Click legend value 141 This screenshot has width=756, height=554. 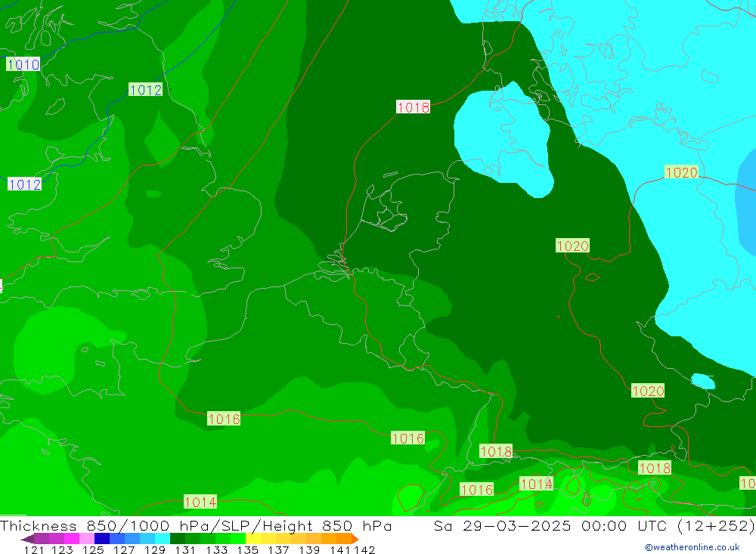tap(340, 549)
